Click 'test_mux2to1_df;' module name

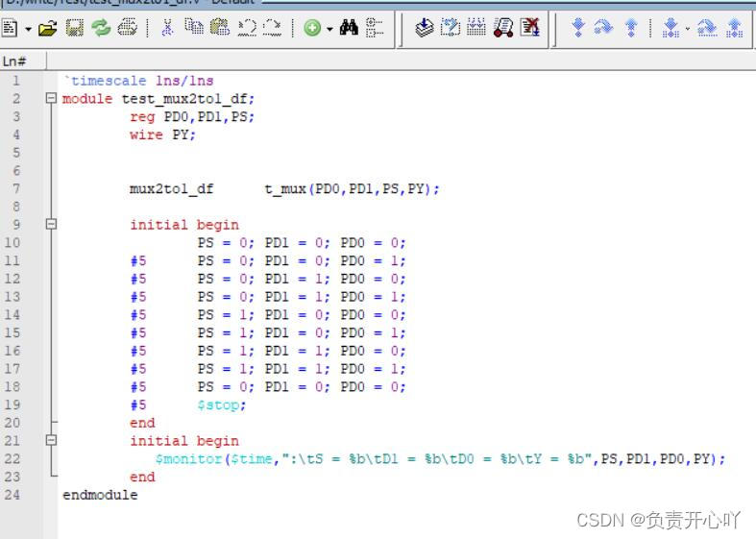pyautogui.click(x=188, y=99)
